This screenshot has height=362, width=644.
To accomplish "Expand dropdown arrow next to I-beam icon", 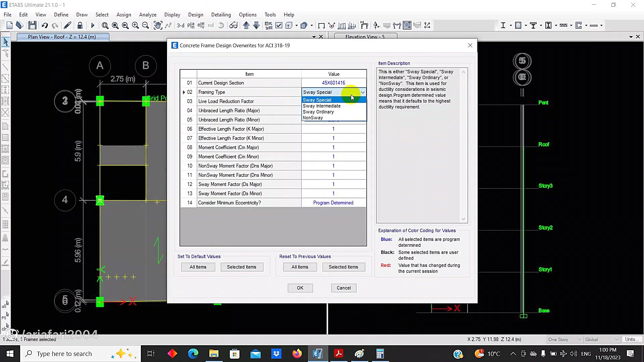I will click(x=511, y=25).
